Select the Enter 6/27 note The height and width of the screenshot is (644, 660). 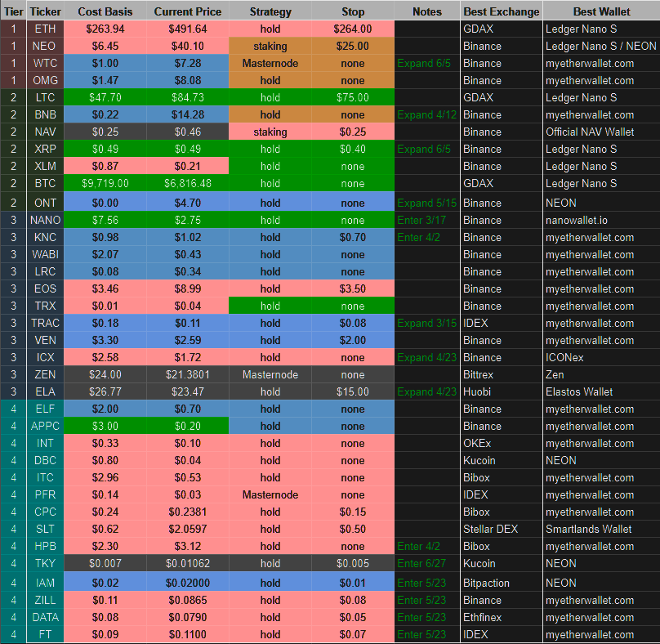(x=427, y=564)
